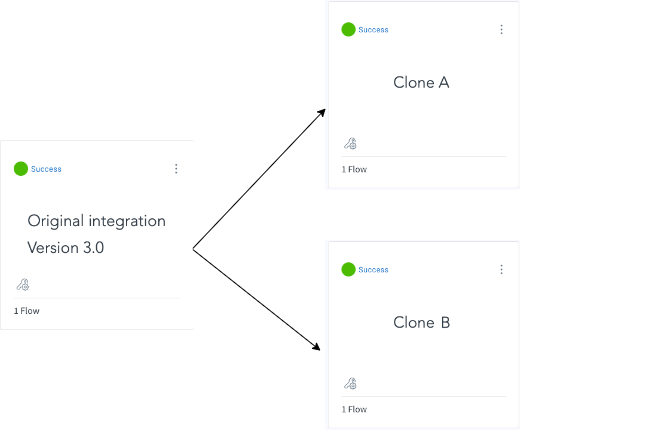661x434 pixels.
Task: Open the Clone A card options menu
Action: 501,29
